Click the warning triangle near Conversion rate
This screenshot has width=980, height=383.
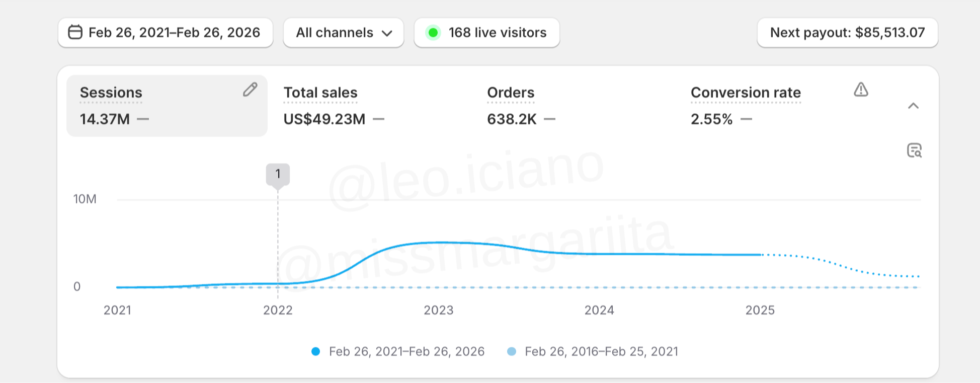[862, 90]
